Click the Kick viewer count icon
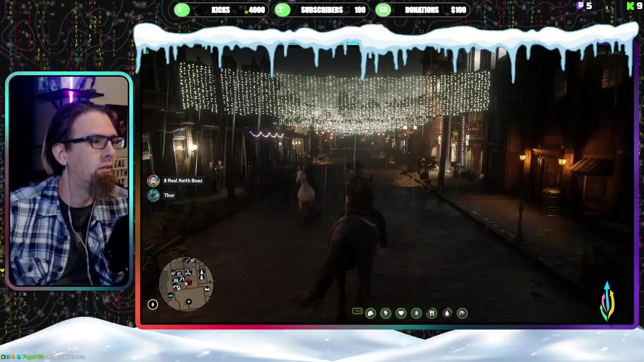This screenshot has width=644, height=362. (x=630, y=6)
